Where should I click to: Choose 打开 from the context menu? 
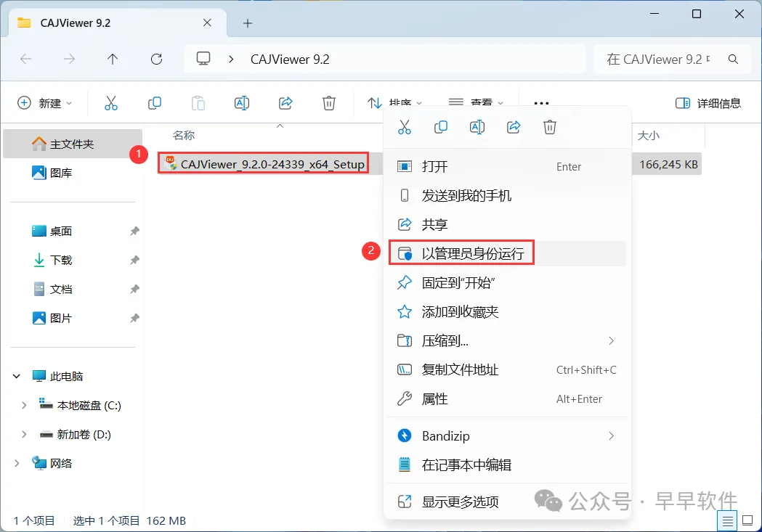(x=507, y=166)
